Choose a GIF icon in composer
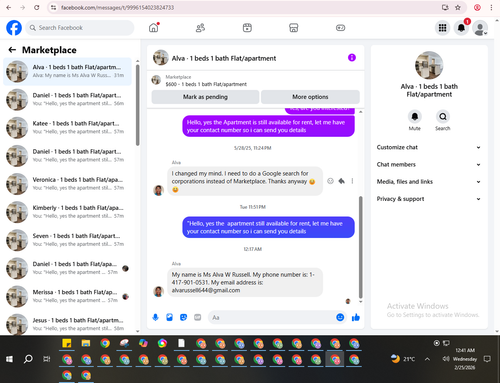 [x=197, y=317]
